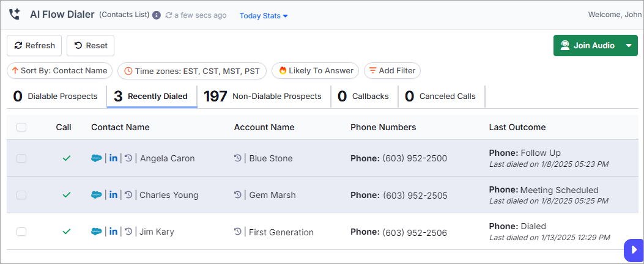
Task: Select the Angela Caron row checkbox
Action: 21,158
